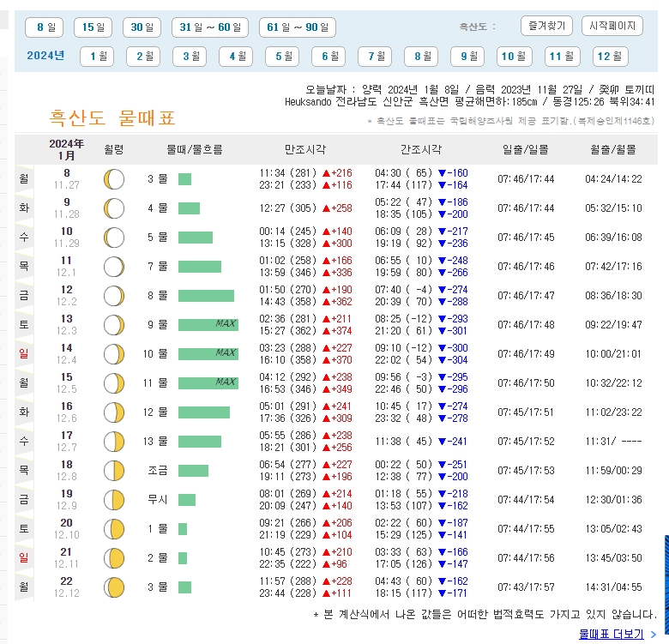Click the 월출/월몰 column header
The height and width of the screenshot is (644, 669).
coord(613,149)
